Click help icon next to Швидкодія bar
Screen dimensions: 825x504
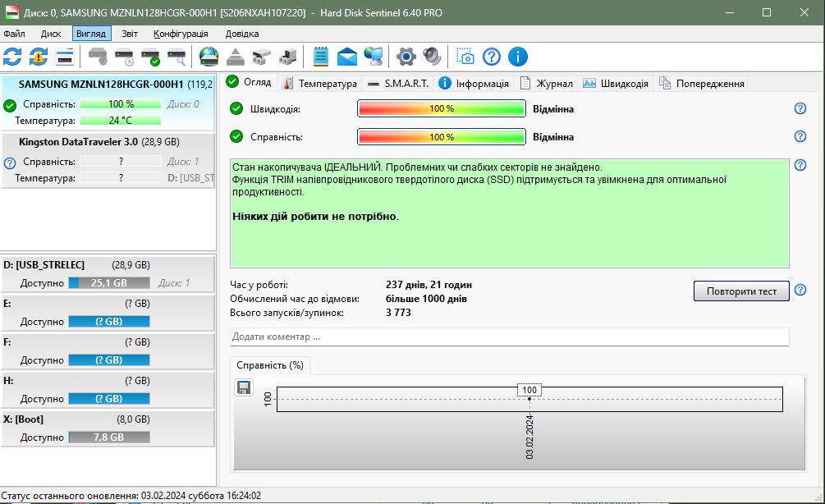tap(800, 108)
